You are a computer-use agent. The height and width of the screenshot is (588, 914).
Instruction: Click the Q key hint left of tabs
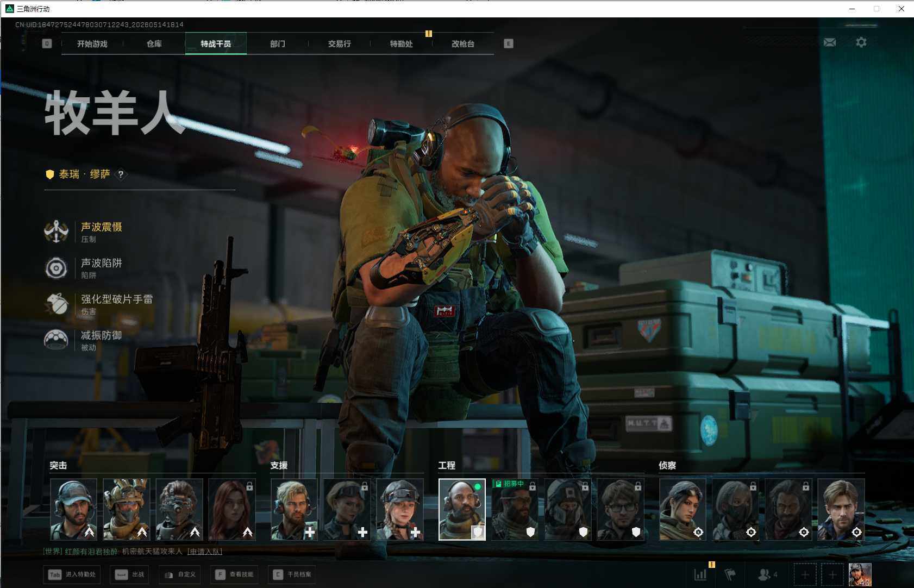click(x=47, y=43)
